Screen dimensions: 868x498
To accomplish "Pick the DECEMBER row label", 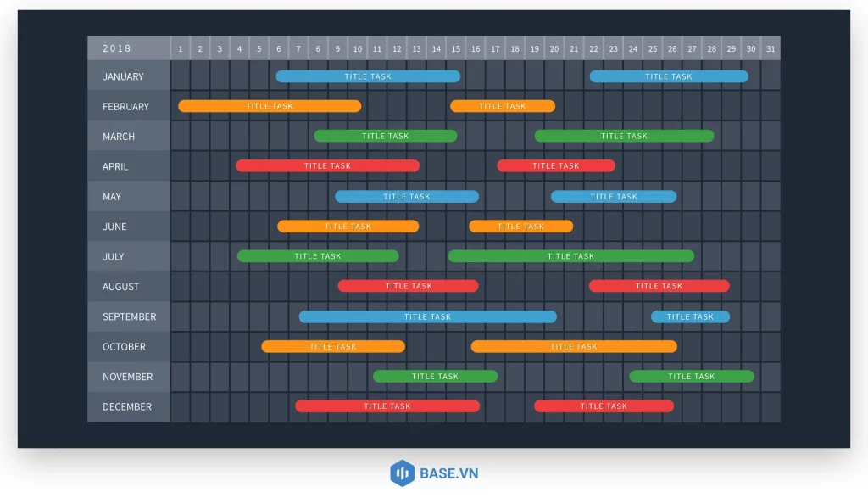I will (x=128, y=406).
